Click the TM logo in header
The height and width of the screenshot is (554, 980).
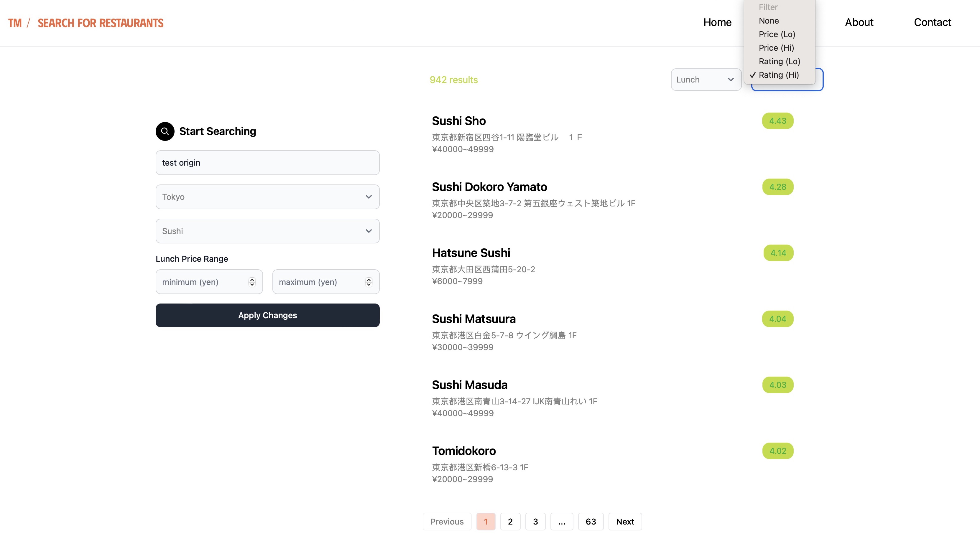coord(15,23)
